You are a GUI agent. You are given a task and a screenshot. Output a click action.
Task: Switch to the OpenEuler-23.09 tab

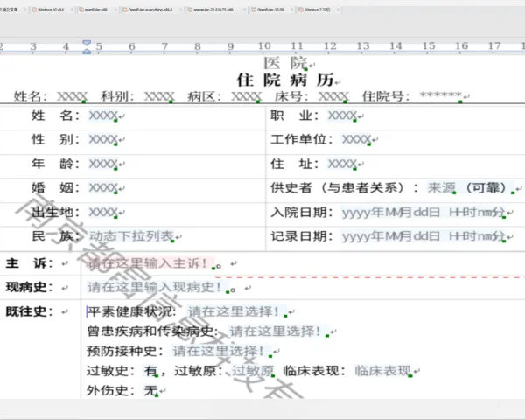[x=270, y=10]
